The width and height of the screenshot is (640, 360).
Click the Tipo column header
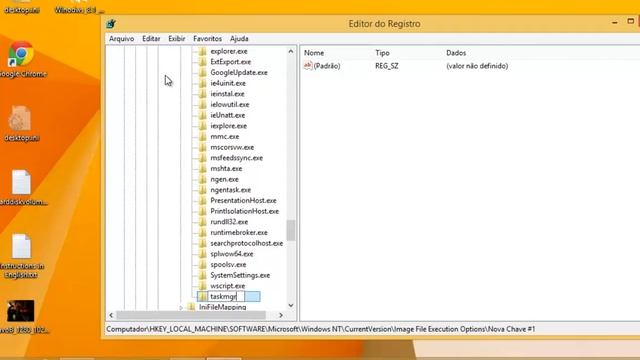point(382,53)
